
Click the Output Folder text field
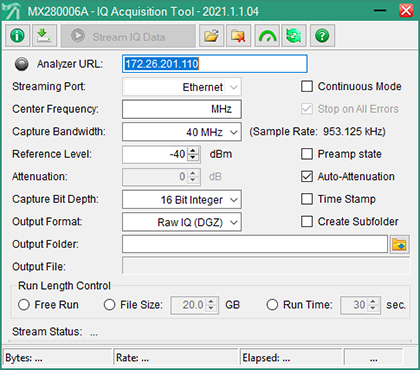(255, 244)
